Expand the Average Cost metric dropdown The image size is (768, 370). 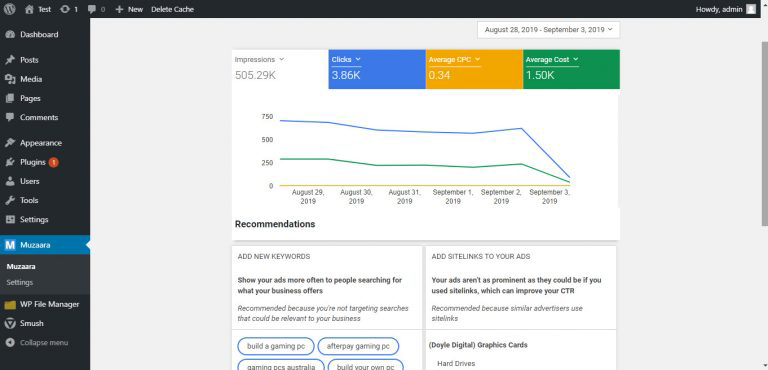click(576, 59)
